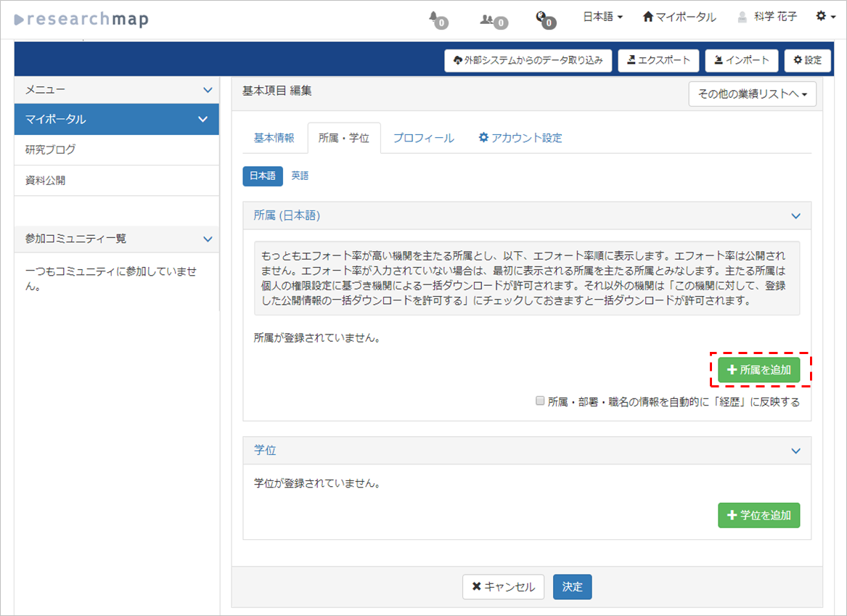
Task: Click the 所属が登録されていません text
Action: (318, 338)
